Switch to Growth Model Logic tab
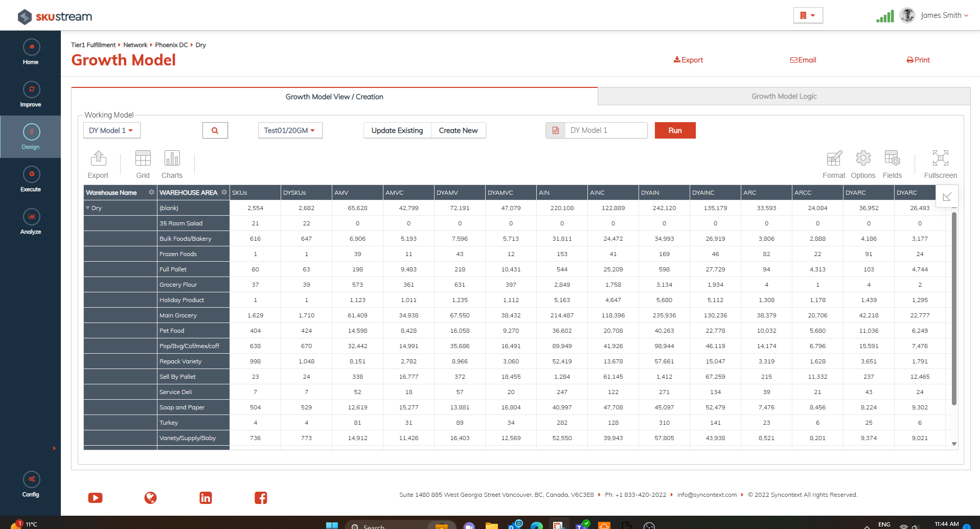 (x=784, y=96)
